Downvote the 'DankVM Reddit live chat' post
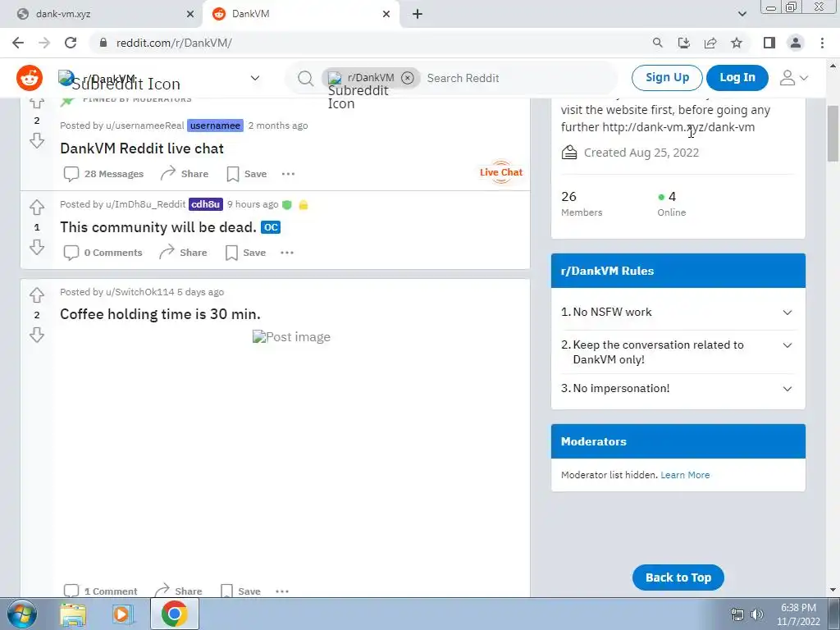This screenshot has width=840, height=630. [x=36, y=141]
